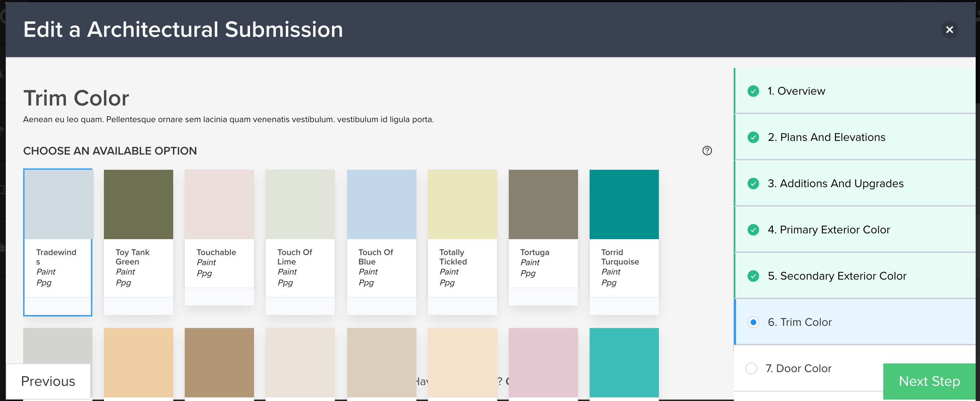Choose the Toy Tank Green swatch
This screenshot has width=980, height=401.
point(139,204)
